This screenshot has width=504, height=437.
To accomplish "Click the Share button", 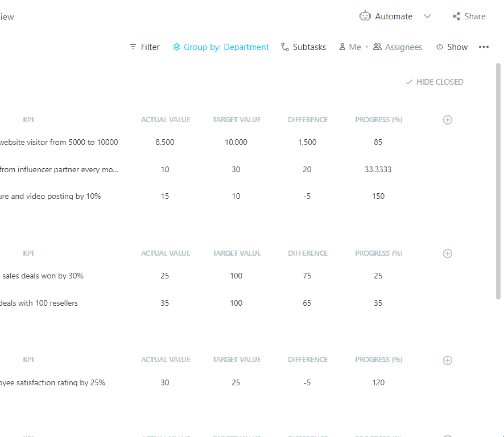I will pyautogui.click(x=469, y=16).
